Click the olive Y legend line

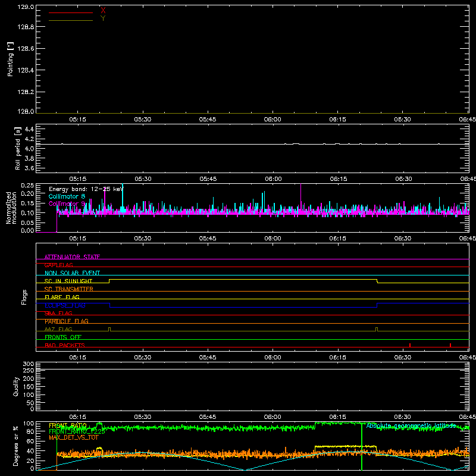(x=71, y=21)
